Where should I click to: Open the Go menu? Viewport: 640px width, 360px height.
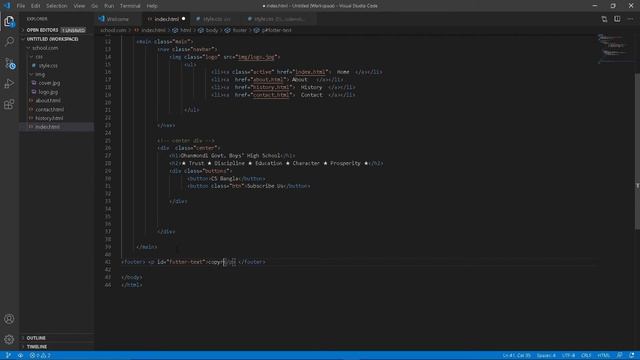(95, 6)
